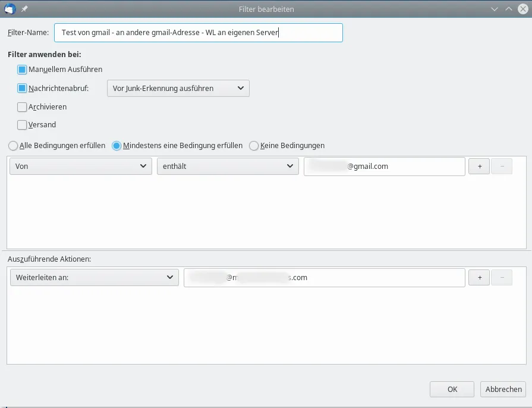The height and width of the screenshot is (408, 532).
Task: Click the Thunderbird app icon in title bar
Action: pyautogui.click(x=10, y=9)
